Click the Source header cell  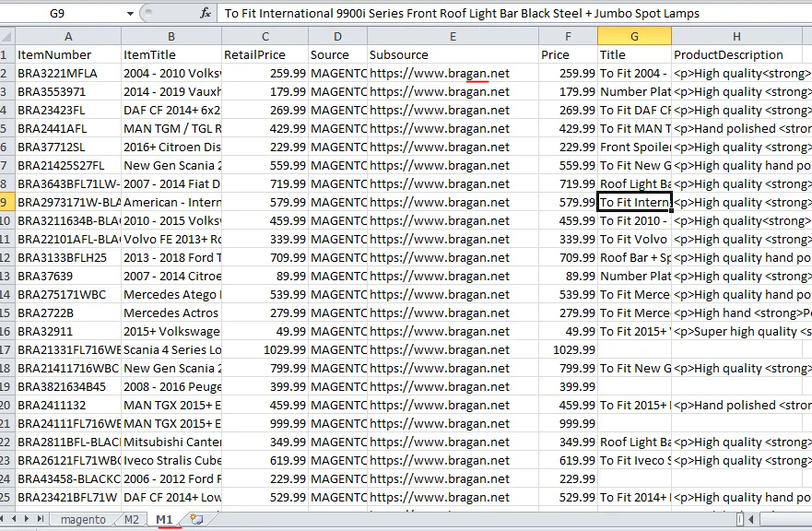pos(337,54)
